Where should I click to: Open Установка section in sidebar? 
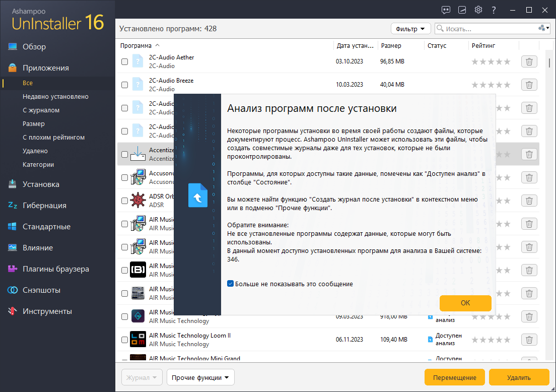(x=41, y=184)
